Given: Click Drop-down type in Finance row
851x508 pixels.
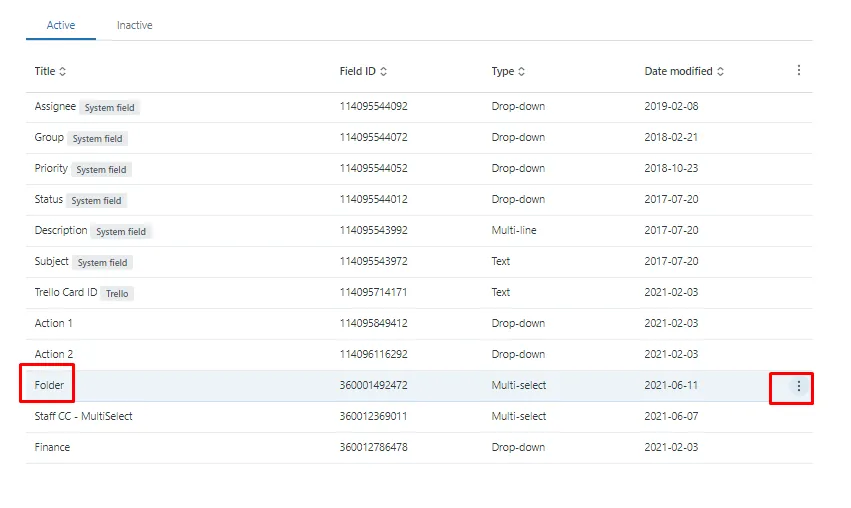Looking at the screenshot, I should [x=518, y=447].
